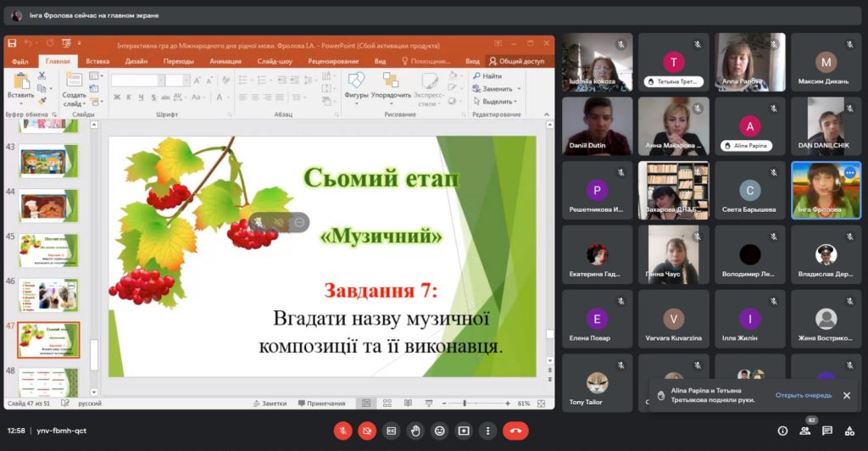
Task: Raise your hand in the meeting
Action: coord(415,431)
